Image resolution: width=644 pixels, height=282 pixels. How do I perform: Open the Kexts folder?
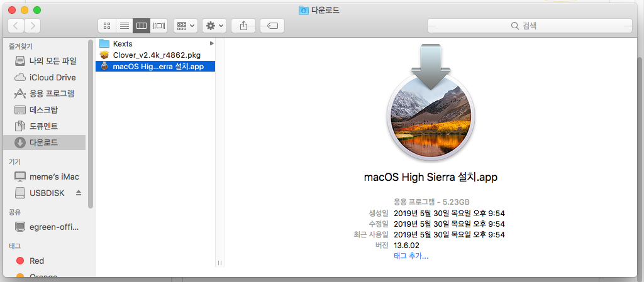coord(155,43)
